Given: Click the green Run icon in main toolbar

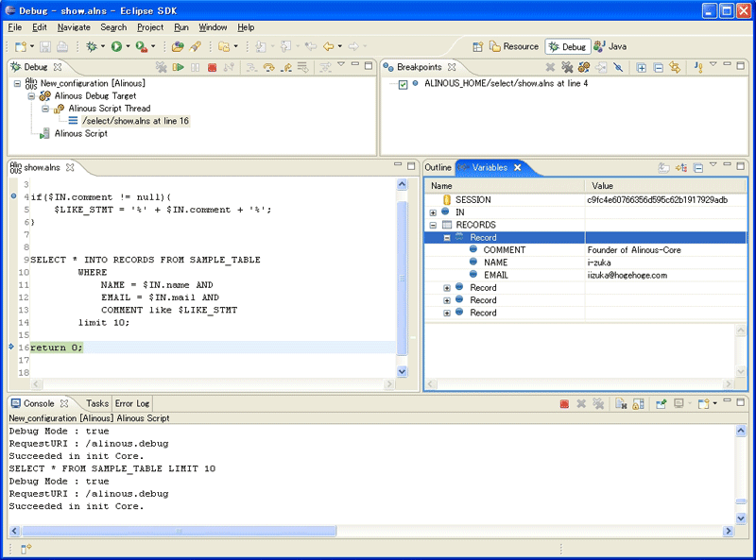Looking at the screenshot, I should [x=115, y=46].
